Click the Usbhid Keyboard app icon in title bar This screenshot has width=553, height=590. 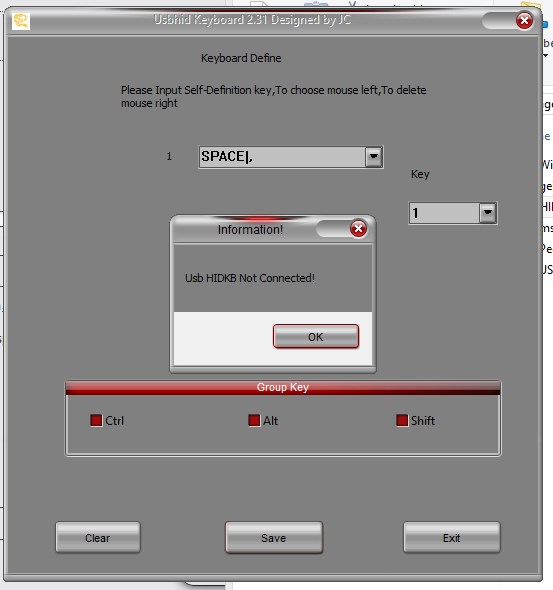[x=21, y=21]
